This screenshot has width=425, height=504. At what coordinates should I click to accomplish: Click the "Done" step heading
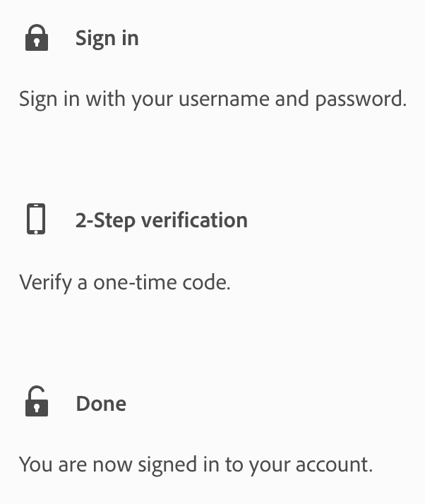(101, 404)
